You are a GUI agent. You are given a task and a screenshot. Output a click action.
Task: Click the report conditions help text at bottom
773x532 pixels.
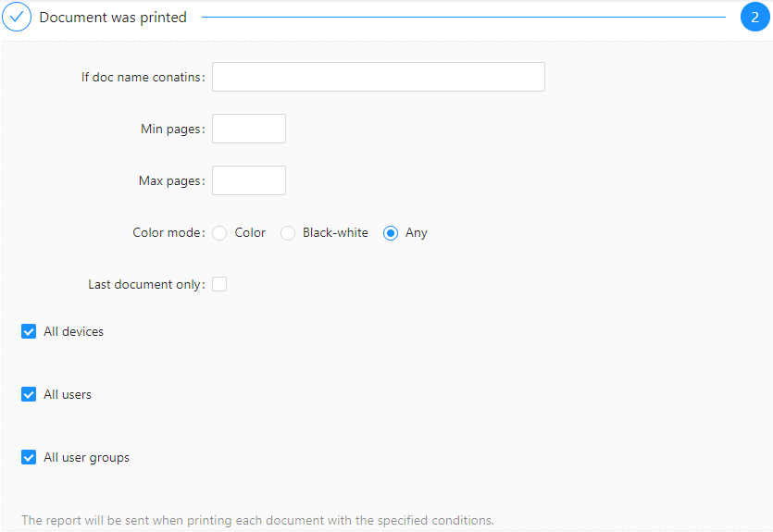tap(257, 520)
